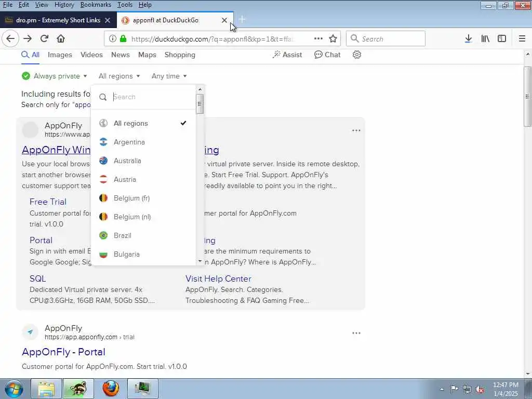
Task: Switch to the Videos results tab
Action: tap(91, 55)
